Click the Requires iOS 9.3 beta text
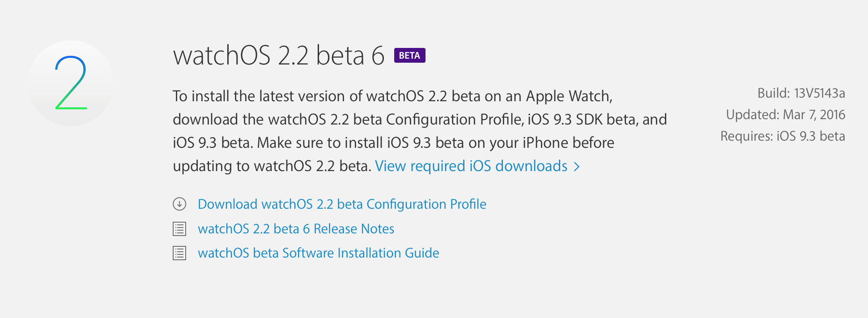 click(783, 136)
